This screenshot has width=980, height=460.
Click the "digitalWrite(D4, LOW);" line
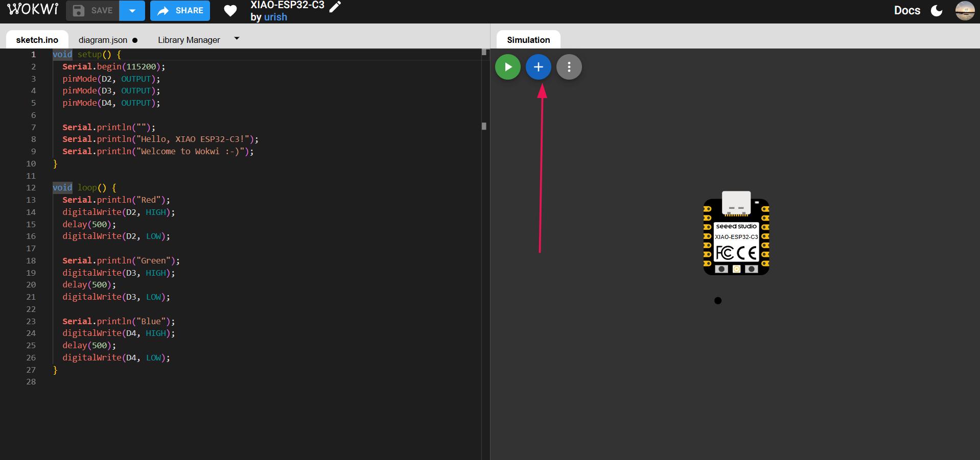(x=116, y=357)
